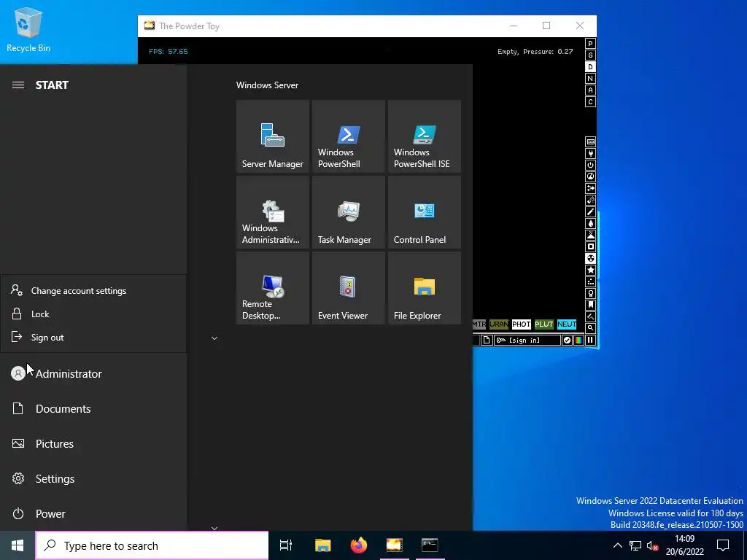Image resolution: width=747 pixels, height=560 pixels.
Task: Open Control Panel tile
Action: 424,212
